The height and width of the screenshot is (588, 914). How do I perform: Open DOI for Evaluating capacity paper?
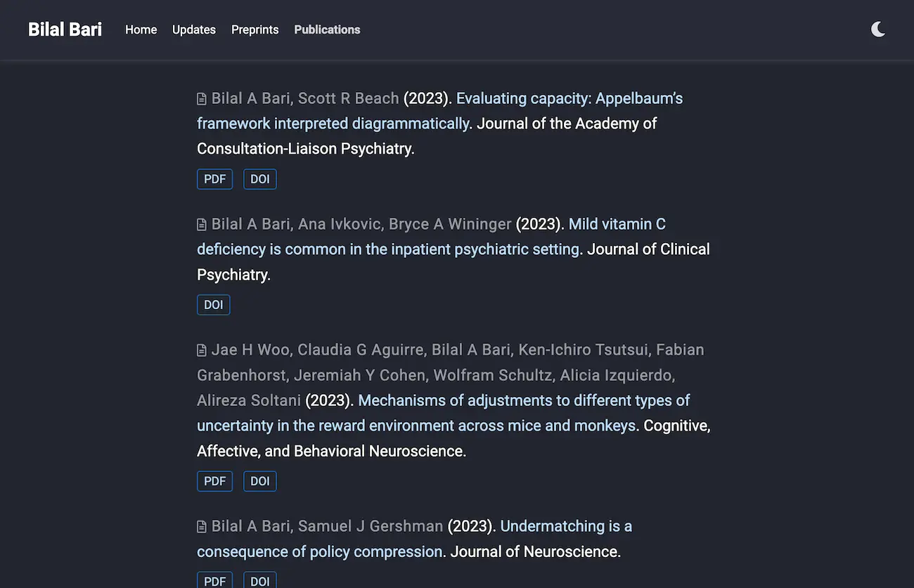tap(259, 179)
